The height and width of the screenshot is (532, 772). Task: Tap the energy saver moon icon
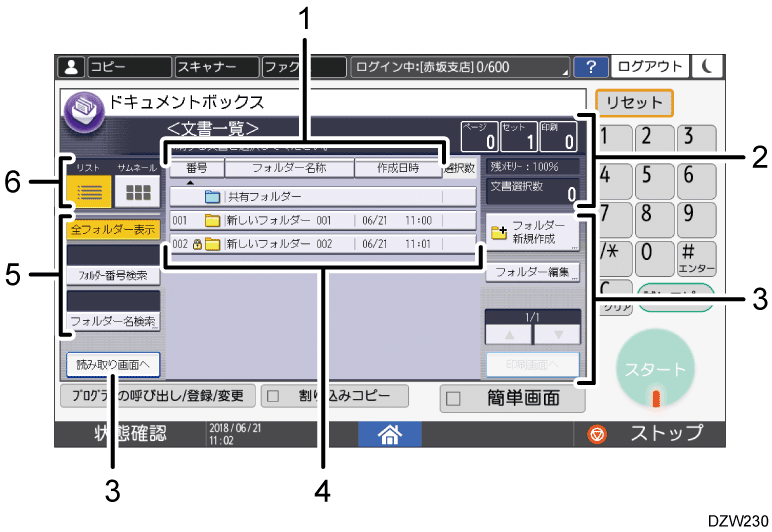706,67
